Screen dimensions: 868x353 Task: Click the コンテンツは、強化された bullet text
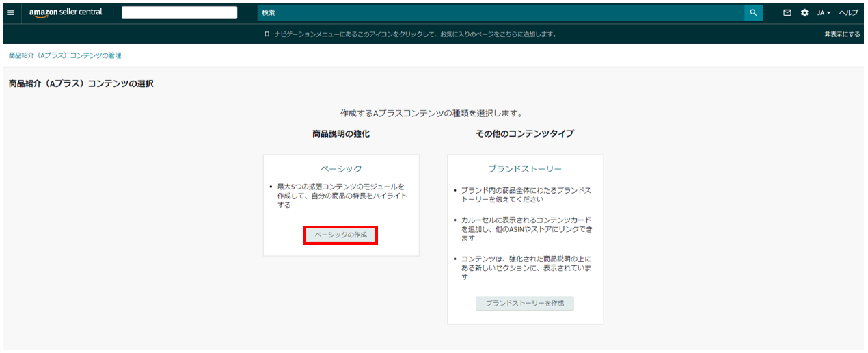coord(526,267)
